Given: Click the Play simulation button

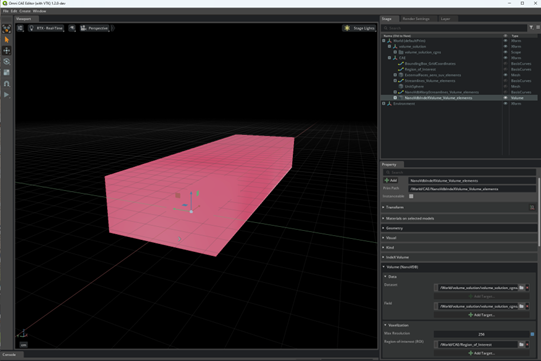Looking at the screenshot, I should tap(7, 95).
